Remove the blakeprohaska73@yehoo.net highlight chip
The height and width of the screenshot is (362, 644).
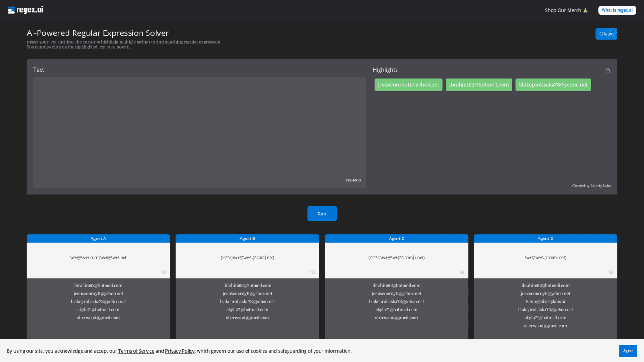[x=553, y=85]
